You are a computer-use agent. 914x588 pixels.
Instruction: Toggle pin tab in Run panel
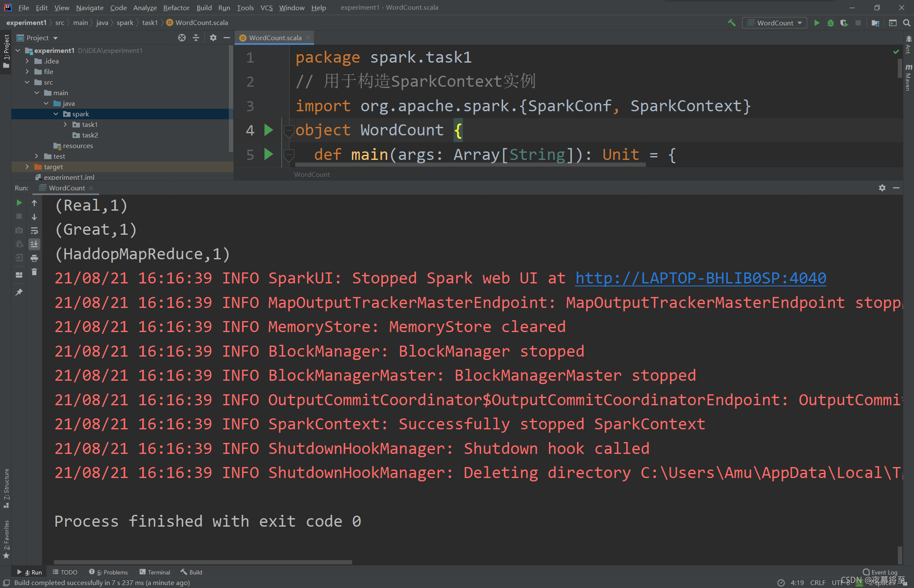coord(19,292)
